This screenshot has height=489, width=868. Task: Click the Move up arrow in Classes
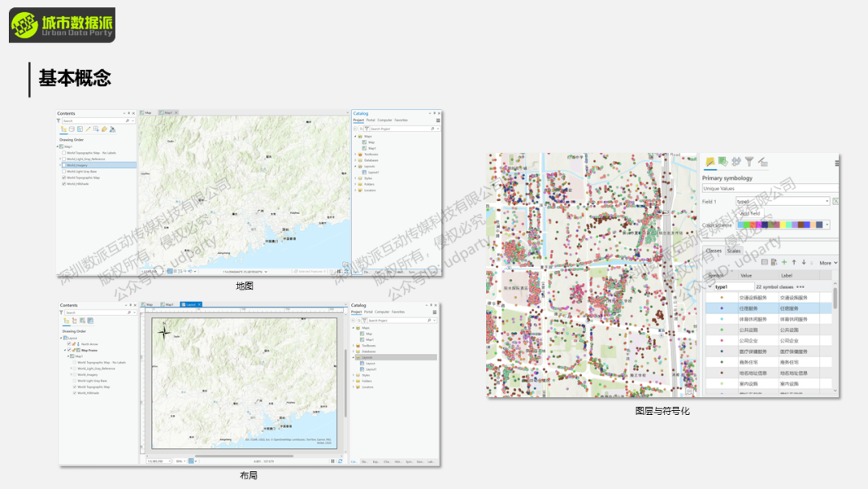pyautogui.click(x=794, y=262)
